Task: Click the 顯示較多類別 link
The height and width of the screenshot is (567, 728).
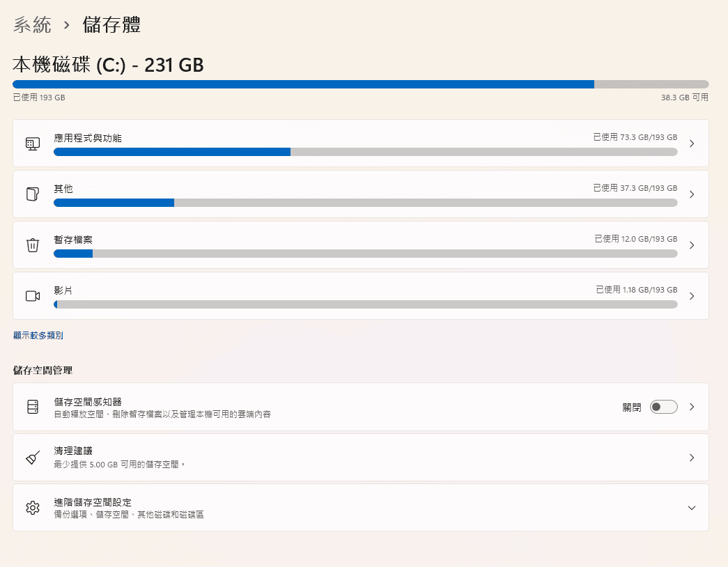Action: (x=38, y=336)
